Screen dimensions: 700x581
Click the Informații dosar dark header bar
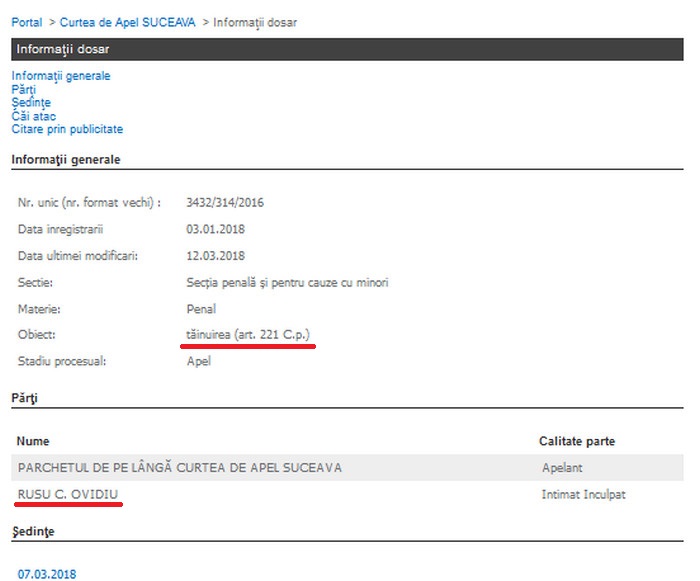(x=347, y=49)
